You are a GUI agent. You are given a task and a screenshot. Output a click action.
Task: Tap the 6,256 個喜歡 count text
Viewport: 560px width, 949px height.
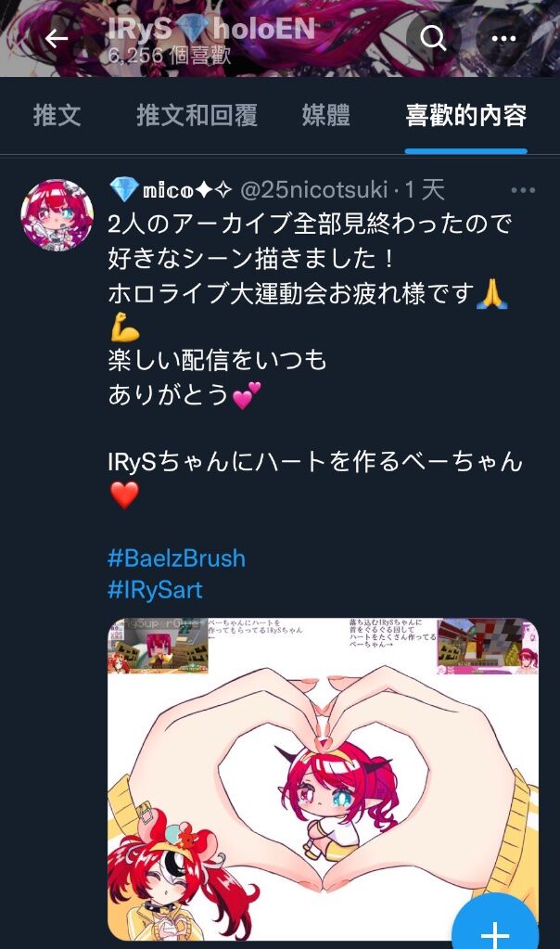click(x=170, y=56)
